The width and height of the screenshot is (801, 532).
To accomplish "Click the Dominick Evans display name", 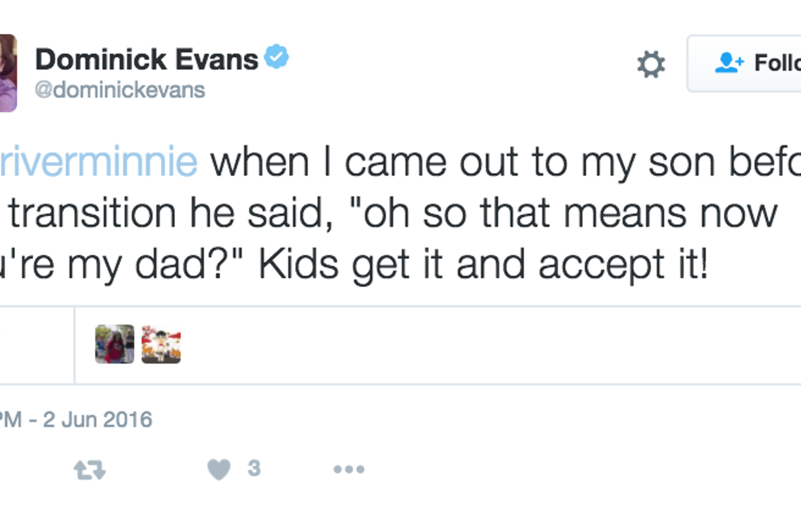I will (x=147, y=60).
